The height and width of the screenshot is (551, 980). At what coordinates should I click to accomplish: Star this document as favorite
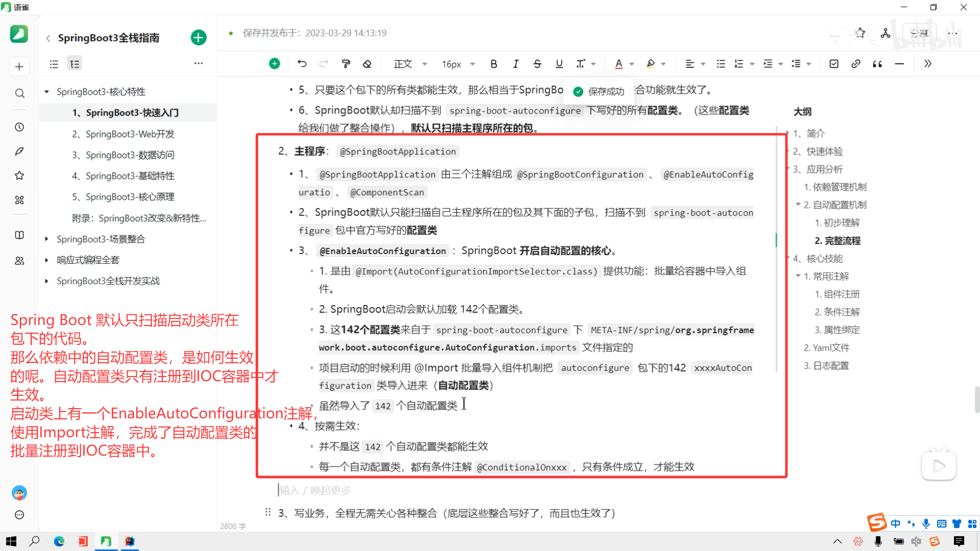pos(860,33)
